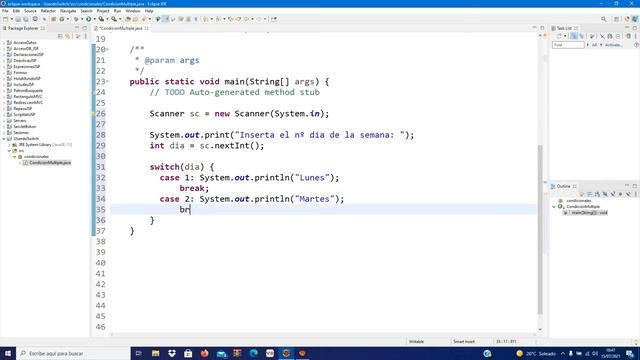Expand the AccesoDatos project
The height and width of the screenshot is (360, 640).
tap(4, 42)
